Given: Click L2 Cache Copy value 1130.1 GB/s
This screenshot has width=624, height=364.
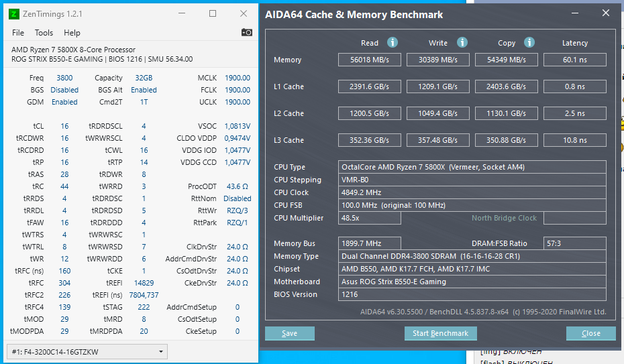Looking at the screenshot, I should [x=507, y=113].
